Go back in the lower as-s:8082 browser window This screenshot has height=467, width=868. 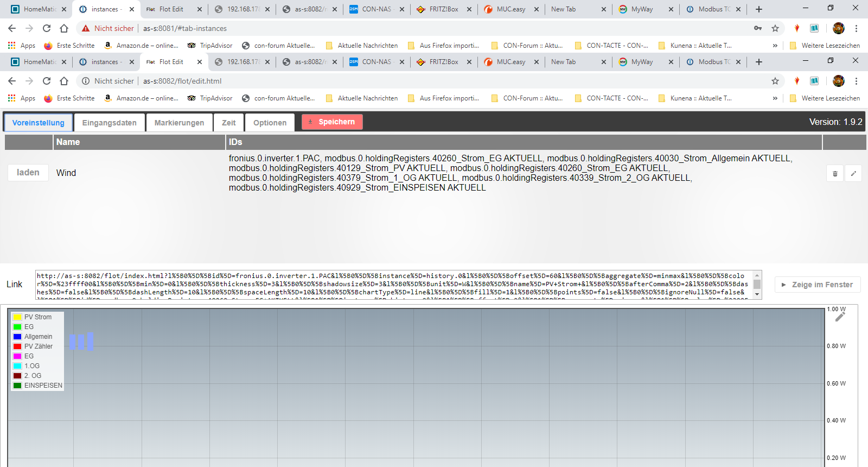point(12,81)
